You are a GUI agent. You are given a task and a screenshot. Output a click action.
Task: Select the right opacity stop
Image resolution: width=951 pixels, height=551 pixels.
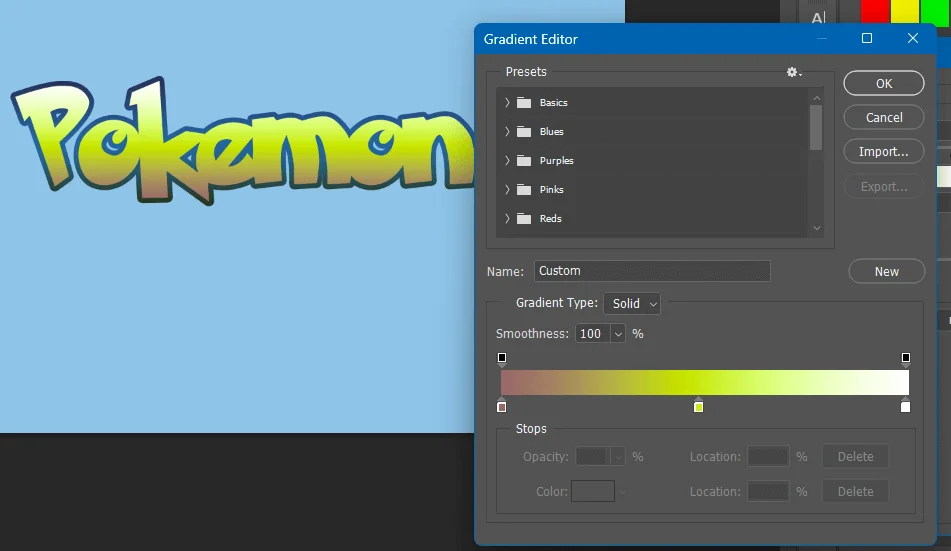[906, 359]
